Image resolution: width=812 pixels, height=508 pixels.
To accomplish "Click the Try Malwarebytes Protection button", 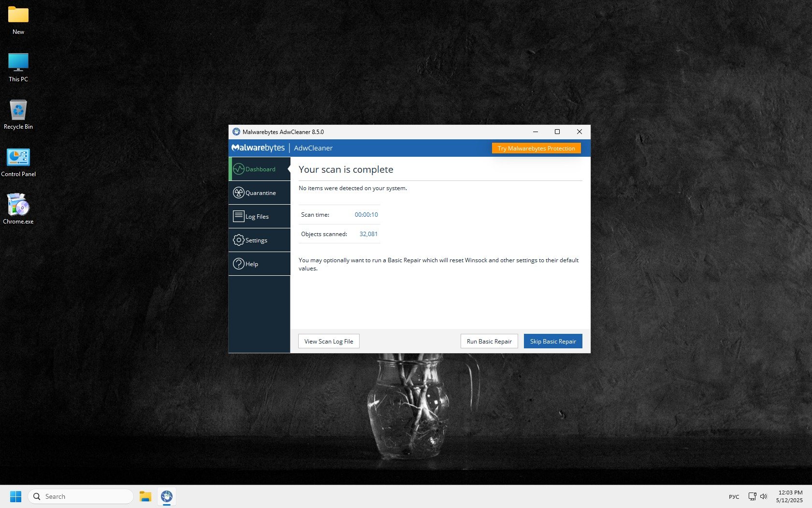I will coord(536,148).
